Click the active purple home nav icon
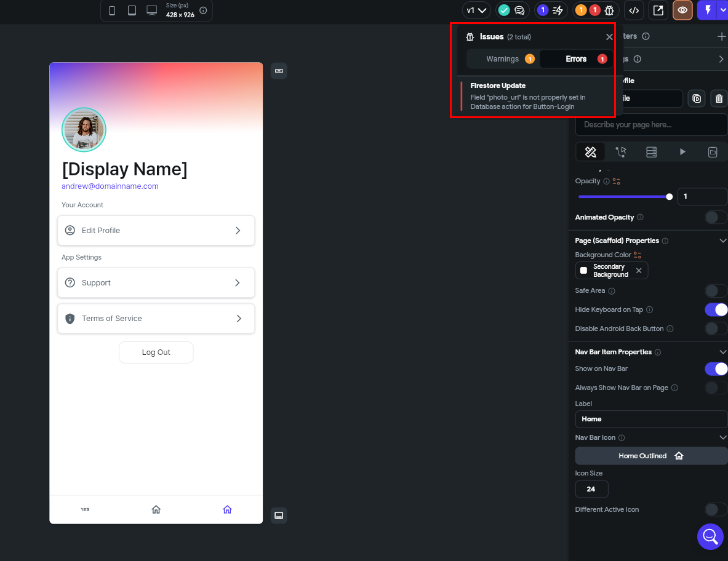Screen dimensions: 728x561 pos(227,509)
